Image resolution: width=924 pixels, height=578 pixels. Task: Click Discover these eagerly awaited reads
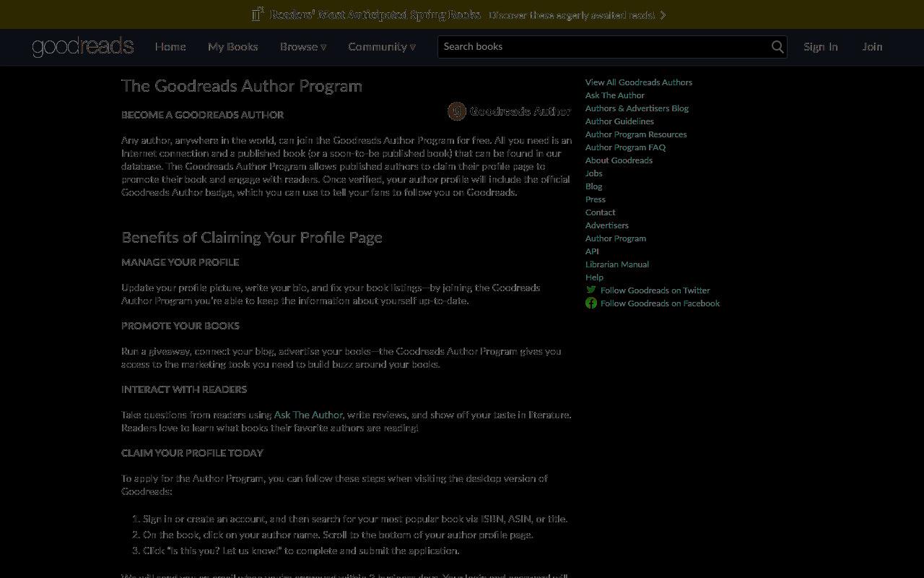tap(572, 14)
